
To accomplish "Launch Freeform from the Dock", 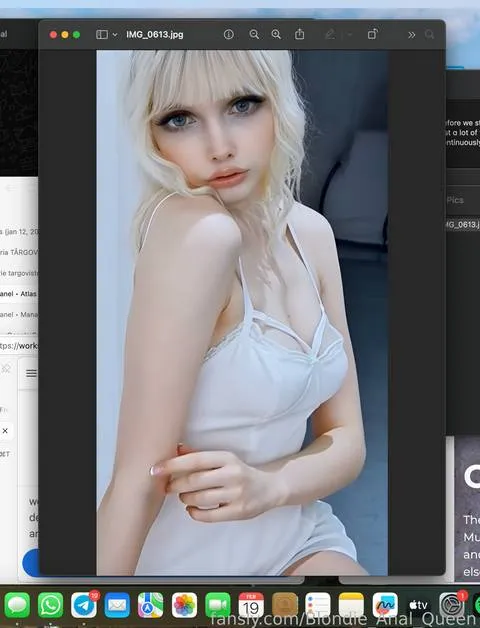I will point(385,605).
